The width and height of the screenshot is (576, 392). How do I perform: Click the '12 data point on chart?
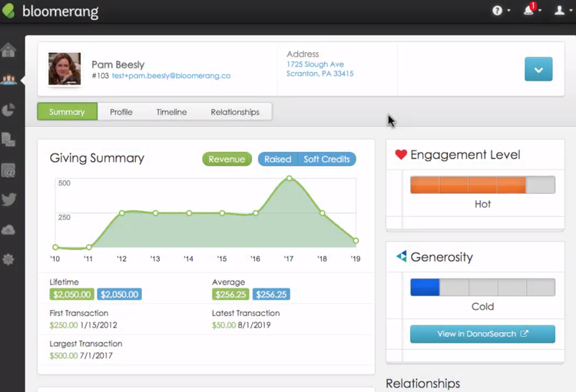[x=122, y=213]
